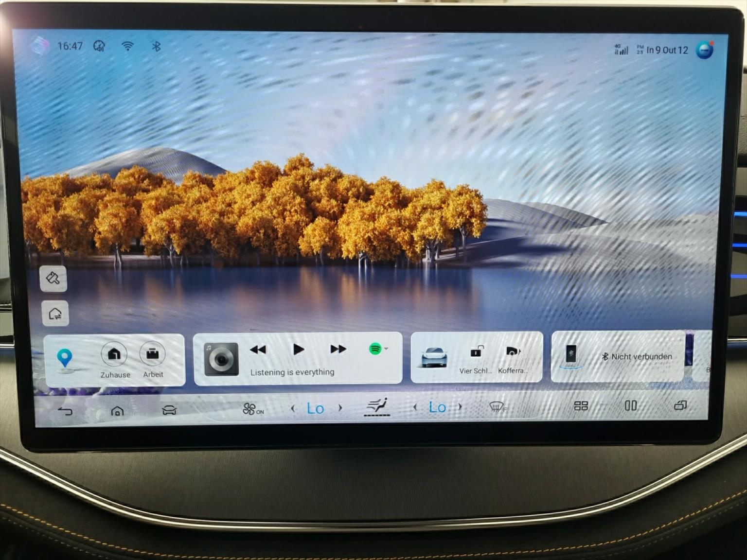Navigate to Arbeit work destination

(153, 361)
